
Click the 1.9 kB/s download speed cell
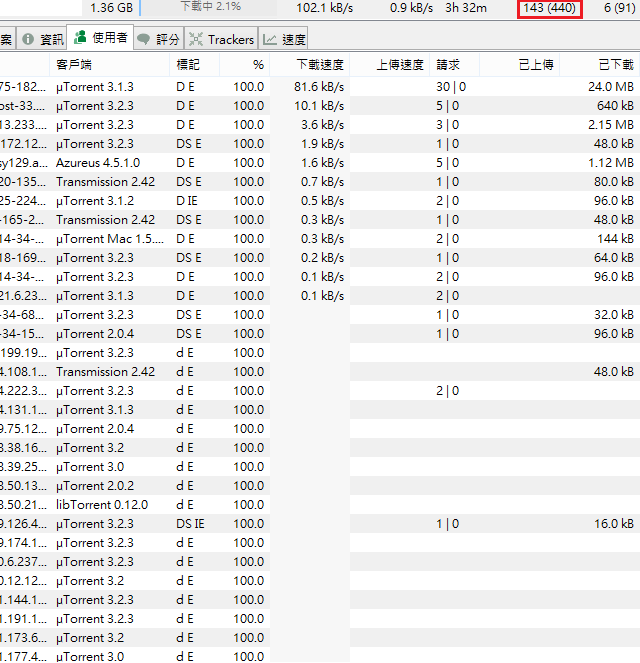323,144
